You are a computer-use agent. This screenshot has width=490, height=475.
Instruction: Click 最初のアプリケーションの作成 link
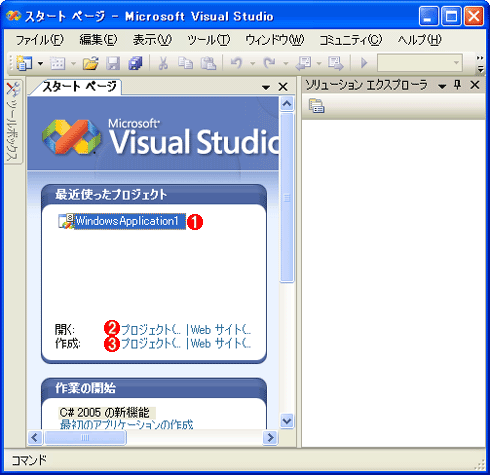(126, 424)
